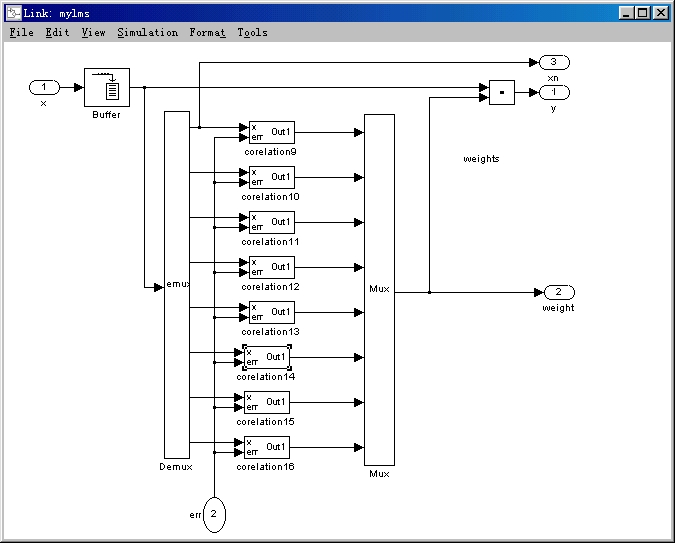Click output port 1 labeled y

[x=553, y=92]
